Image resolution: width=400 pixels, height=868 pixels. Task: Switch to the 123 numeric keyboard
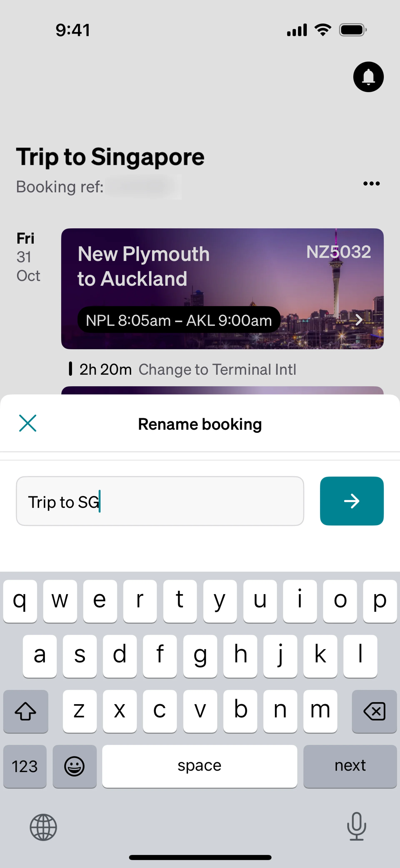(x=25, y=766)
